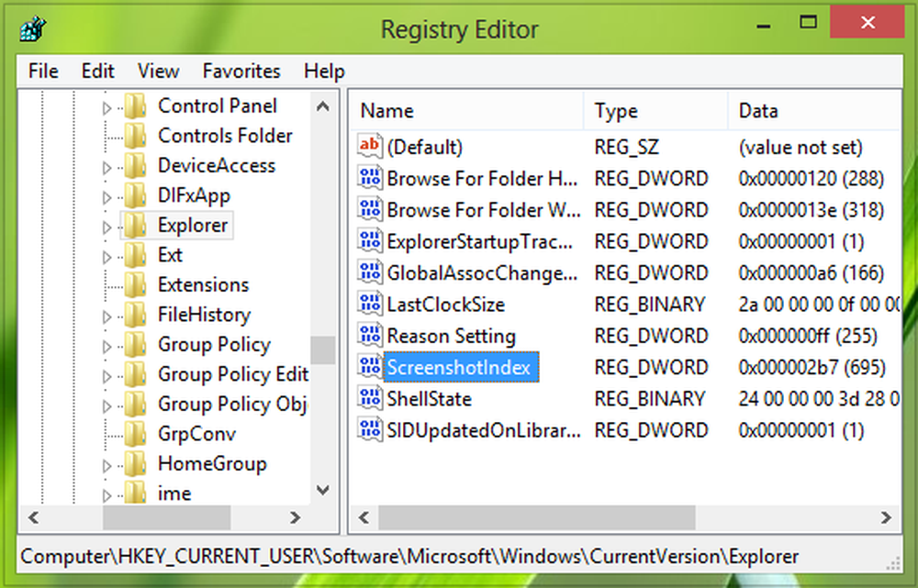The image size is (918, 588).
Task: Select the ScreenshotIndex value name
Action: pos(460,368)
